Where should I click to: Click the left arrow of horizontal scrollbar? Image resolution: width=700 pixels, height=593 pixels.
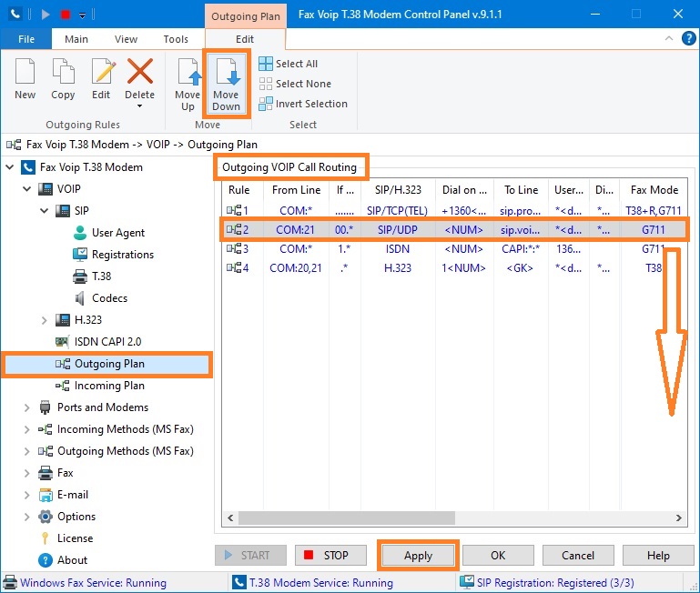click(230, 518)
